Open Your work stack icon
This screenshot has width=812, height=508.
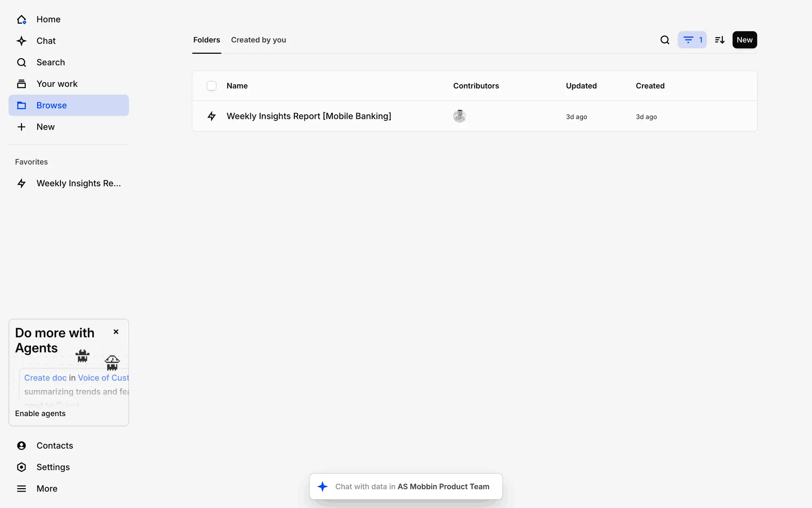pos(22,84)
